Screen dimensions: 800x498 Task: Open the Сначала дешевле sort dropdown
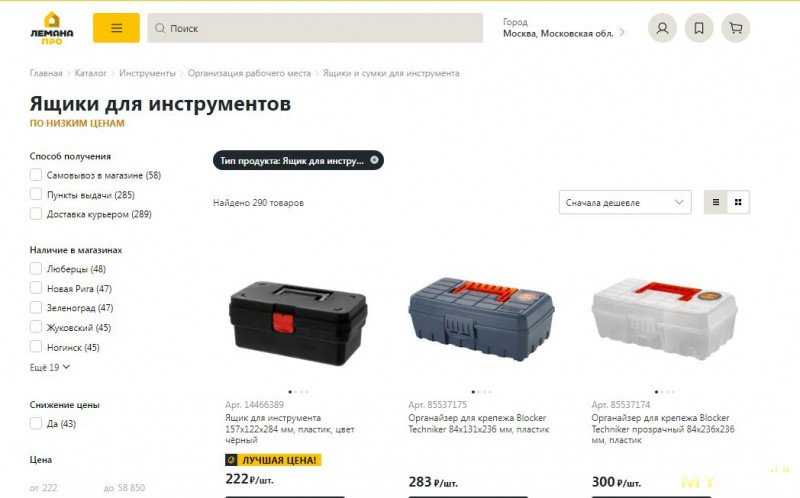625,202
